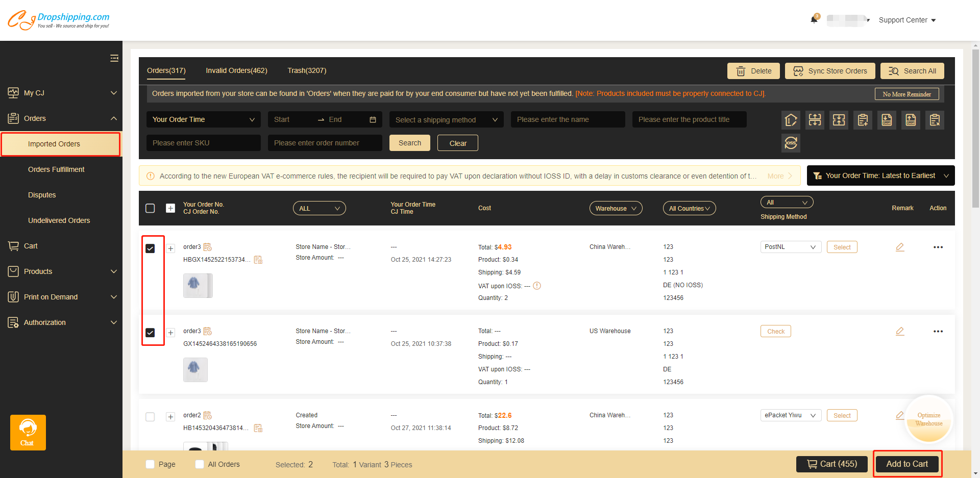
Task: Uncheck the first order3 checkbox
Action: tap(150, 248)
